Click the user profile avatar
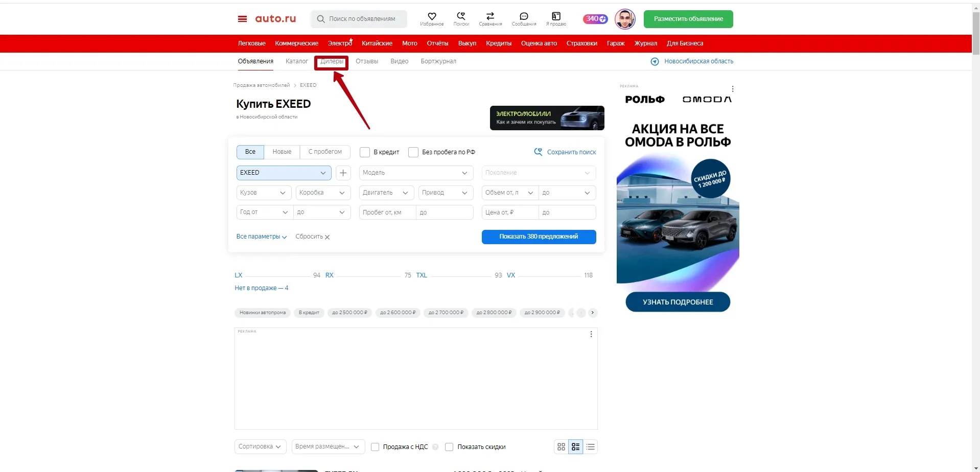The image size is (980, 472). pos(624,19)
